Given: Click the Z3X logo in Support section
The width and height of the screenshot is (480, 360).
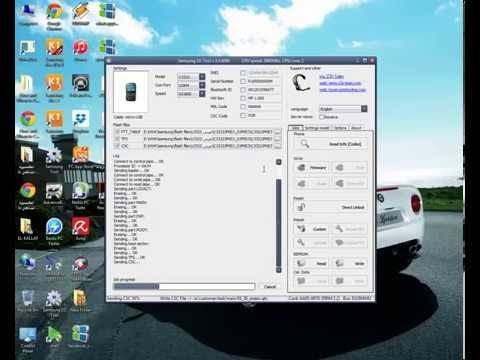Looking at the screenshot, I should click(301, 83).
